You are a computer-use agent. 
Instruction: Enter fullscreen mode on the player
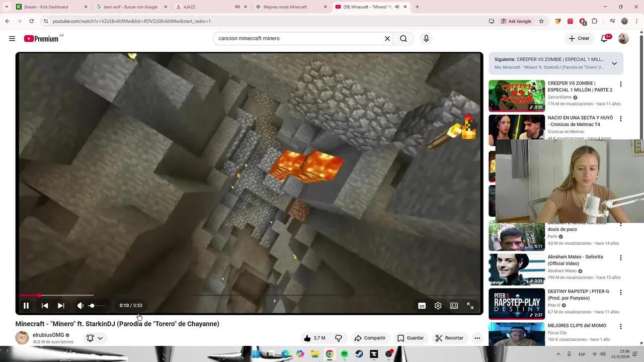point(470,305)
